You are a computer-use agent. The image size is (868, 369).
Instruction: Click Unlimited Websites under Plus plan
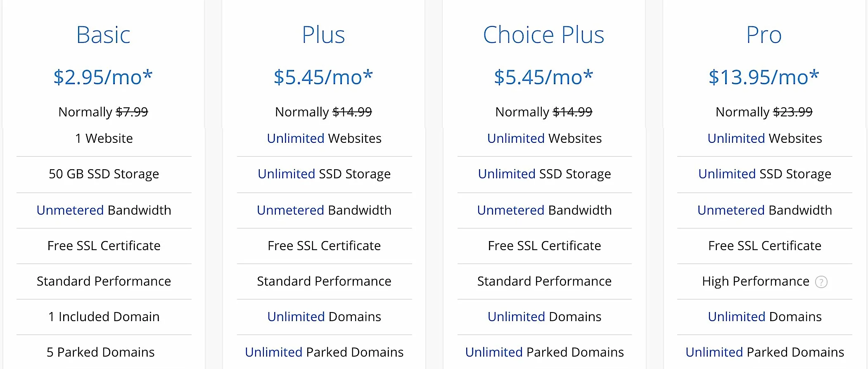tap(324, 138)
